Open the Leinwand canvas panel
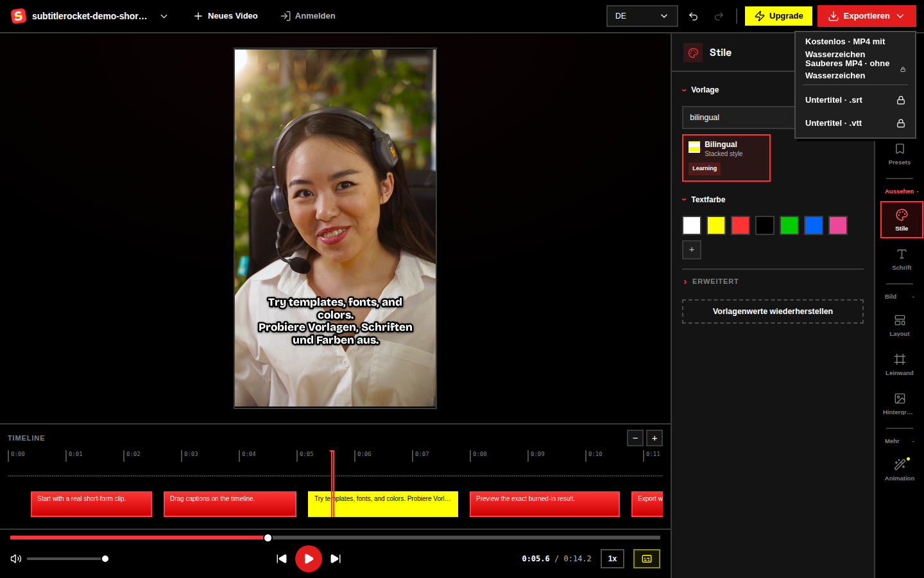The image size is (924, 578). [900, 365]
